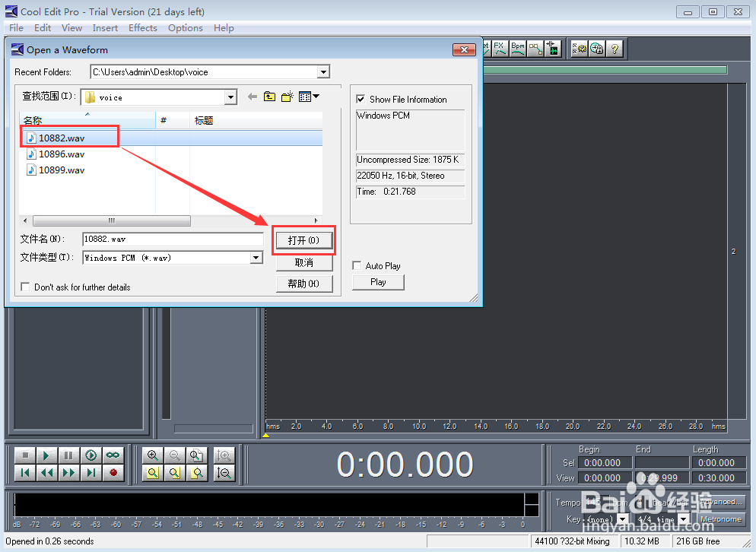Click the file name input field

pos(173,239)
